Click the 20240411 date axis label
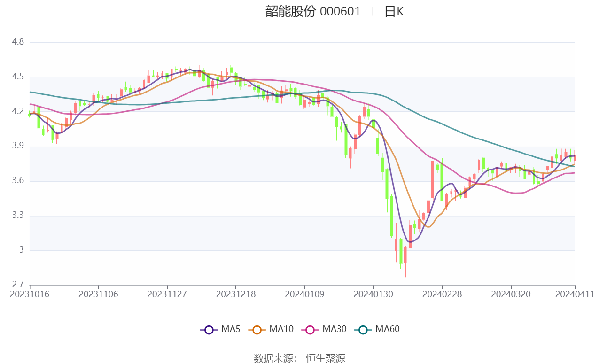 click(575, 294)
